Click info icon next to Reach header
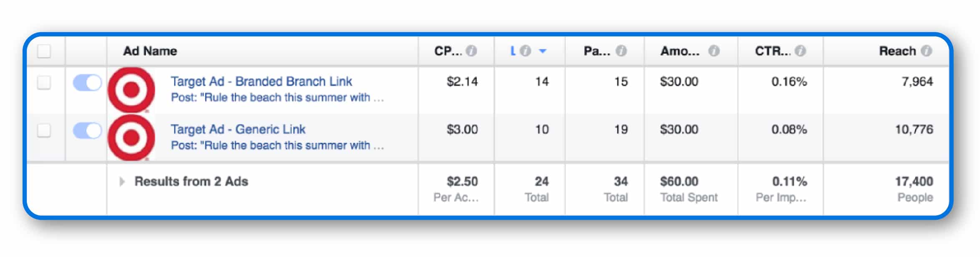This screenshot has height=257, width=980. click(x=926, y=51)
